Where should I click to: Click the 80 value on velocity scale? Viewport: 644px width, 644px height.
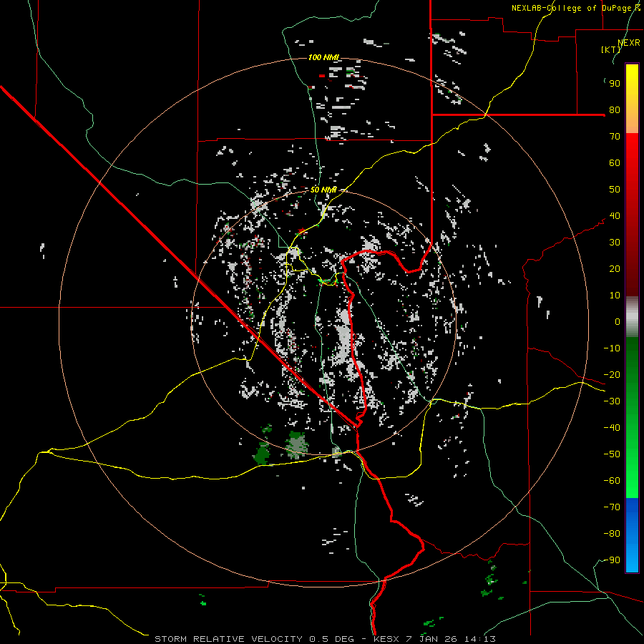click(x=615, y=109)
